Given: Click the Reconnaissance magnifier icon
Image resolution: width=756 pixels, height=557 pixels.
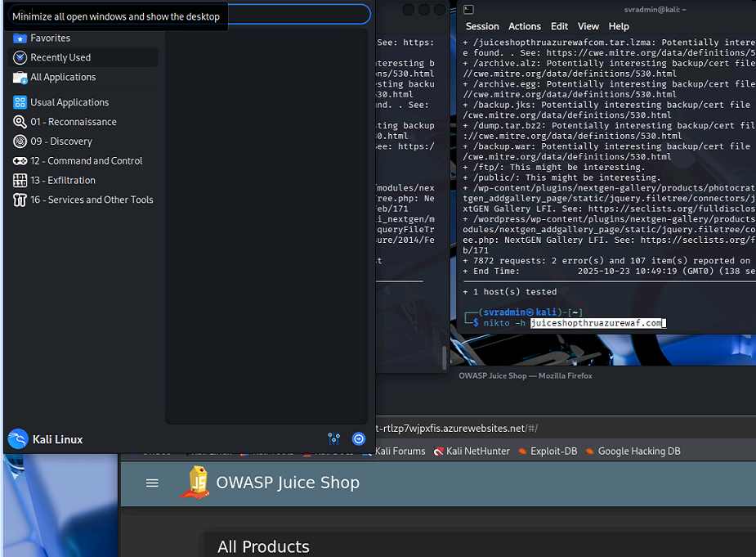Looking at the screenshot, I should (20, 122).
